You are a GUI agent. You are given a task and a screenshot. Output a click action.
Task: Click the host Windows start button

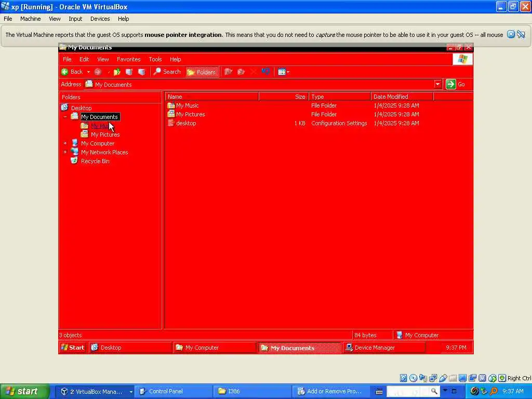(24, 392)
